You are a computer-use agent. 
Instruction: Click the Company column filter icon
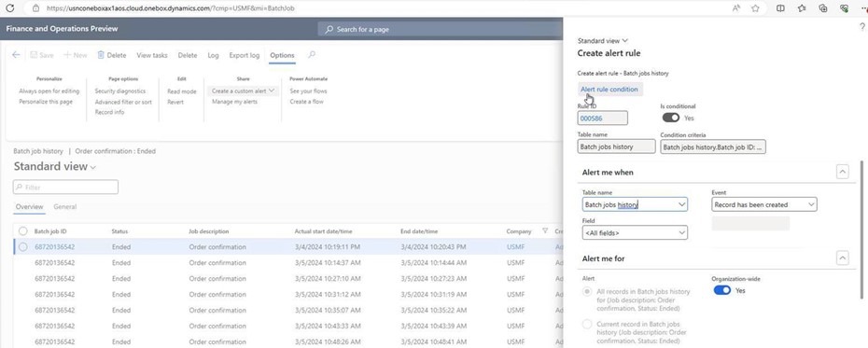[x=545, y=231]
